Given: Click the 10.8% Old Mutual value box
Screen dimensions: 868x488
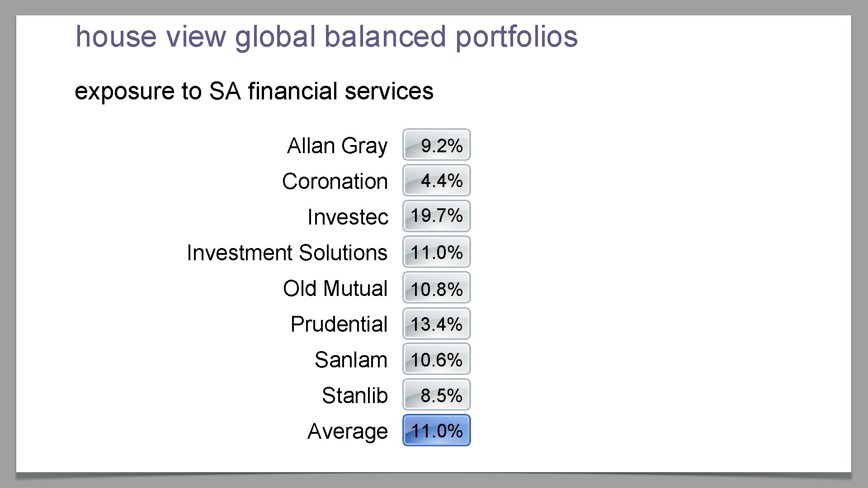Looking at the screenshot, I should coord(436,288).
